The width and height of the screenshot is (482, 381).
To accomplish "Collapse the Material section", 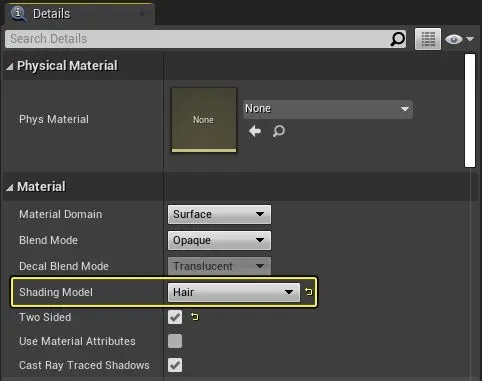I will [10, 187].
